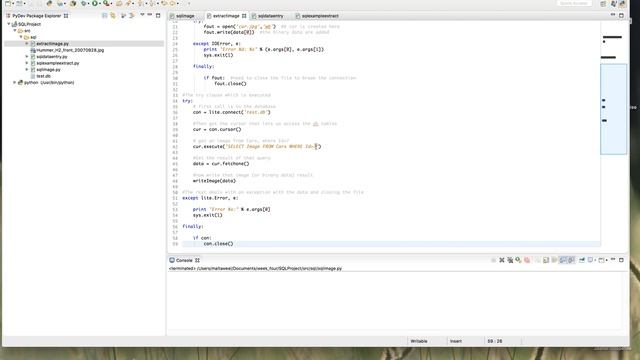Click the writeImage(data) line in editor
The image size is (640, 360).
click(214, 181)
